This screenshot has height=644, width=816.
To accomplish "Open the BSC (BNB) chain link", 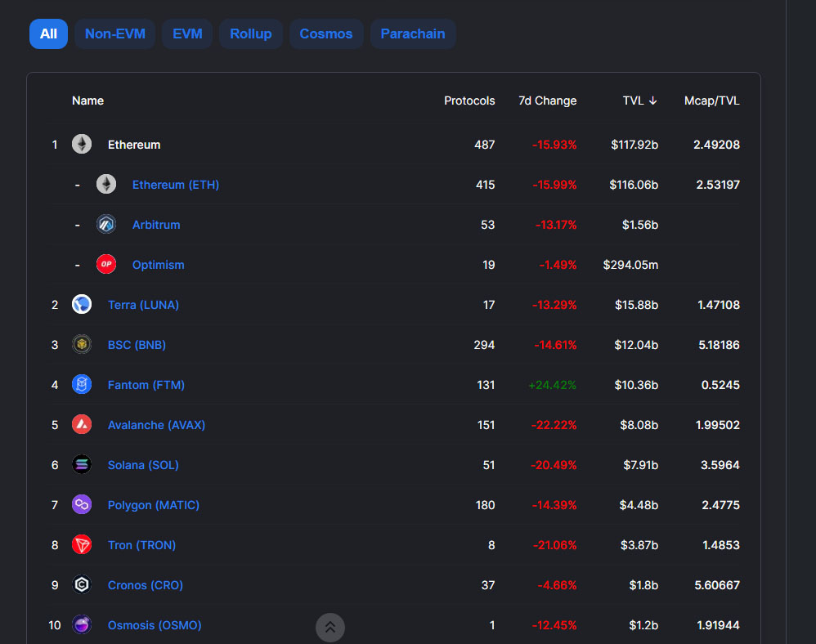I will pyautogui.click(x=137, y=345).
